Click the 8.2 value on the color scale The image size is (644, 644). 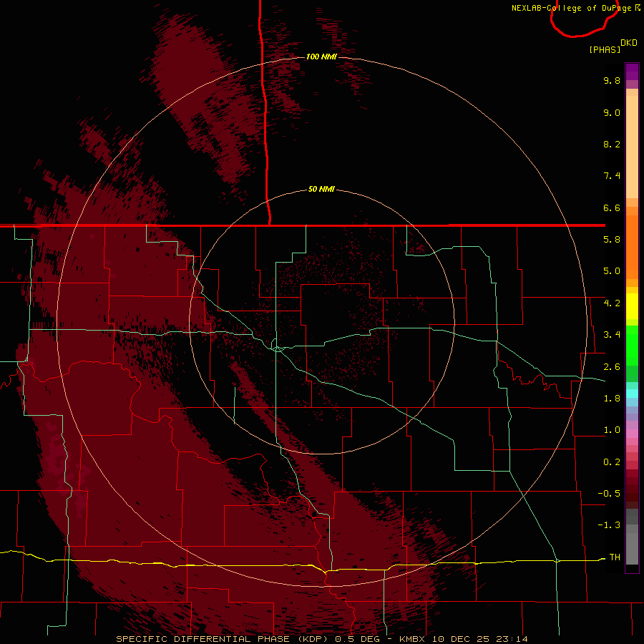612,144
